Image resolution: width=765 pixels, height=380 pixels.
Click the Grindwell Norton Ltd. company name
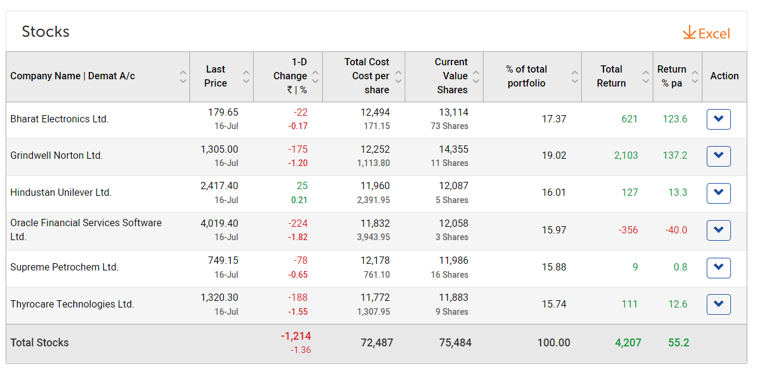coord(57,156)
